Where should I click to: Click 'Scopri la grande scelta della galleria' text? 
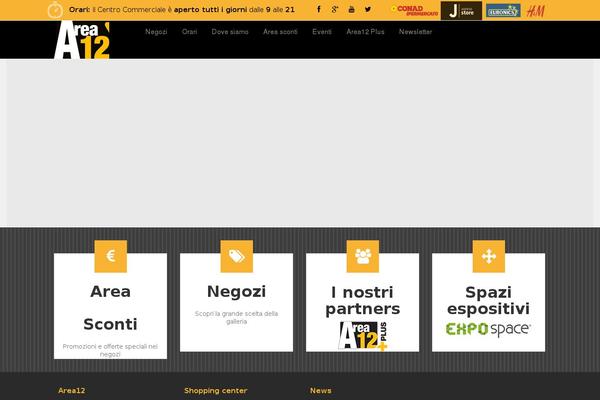236,317
